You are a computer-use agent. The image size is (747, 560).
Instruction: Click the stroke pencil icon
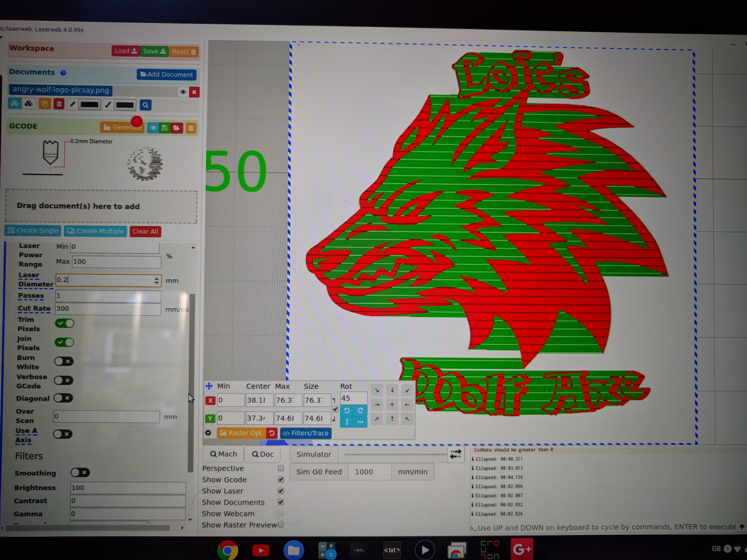pos(72,105)
